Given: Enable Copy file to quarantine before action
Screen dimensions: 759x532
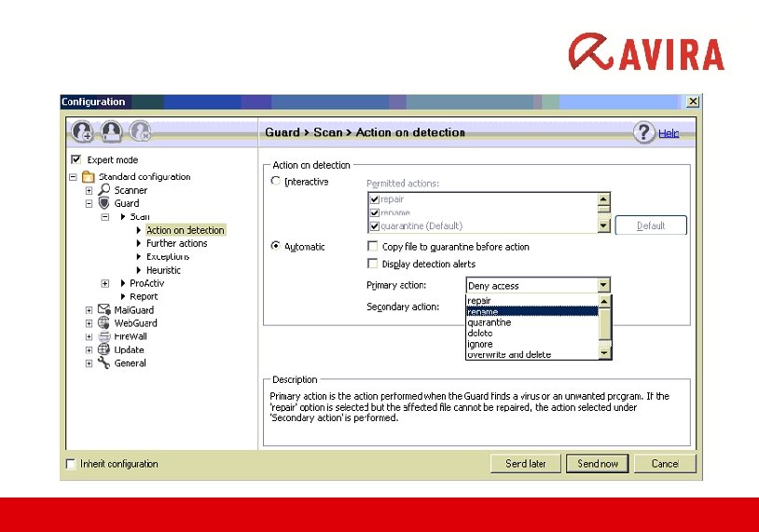Looking at the screenshot, I should (x=372, y=247).
